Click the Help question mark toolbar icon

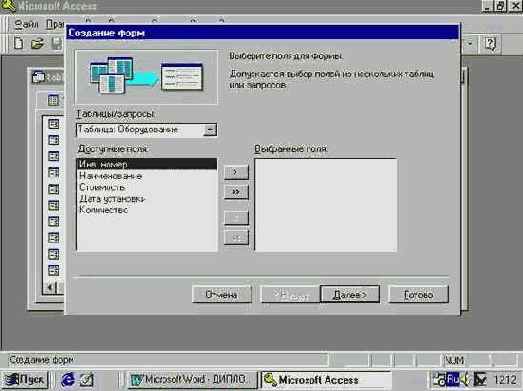tap(490, 44)
